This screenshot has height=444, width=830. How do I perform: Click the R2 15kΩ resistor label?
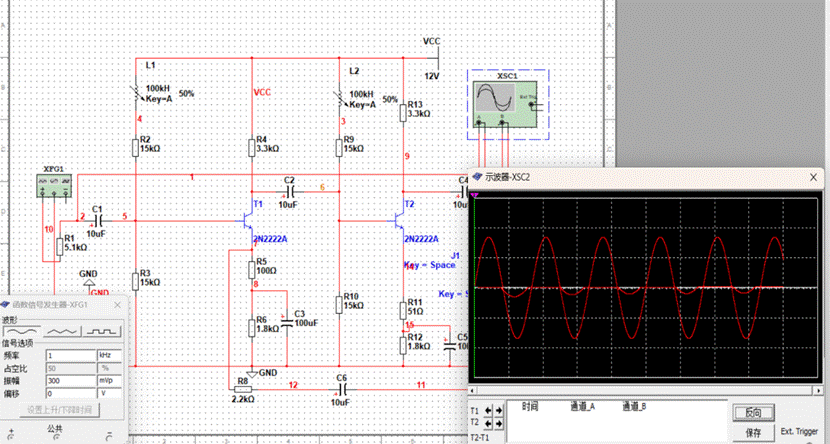click(x=150, y=144)
